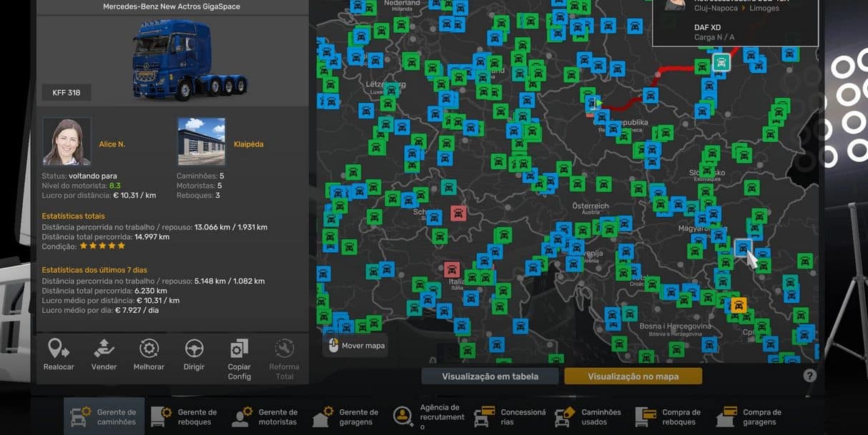Switch to Visualização em tabela
The height and width of the screenshot is (435, 868).
(490, 376)
